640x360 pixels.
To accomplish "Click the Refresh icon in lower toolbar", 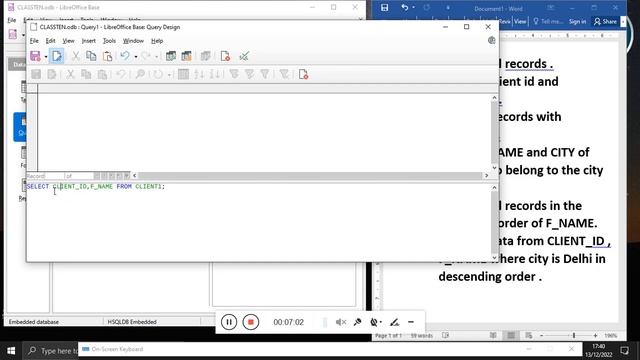I will click(158, 74).
